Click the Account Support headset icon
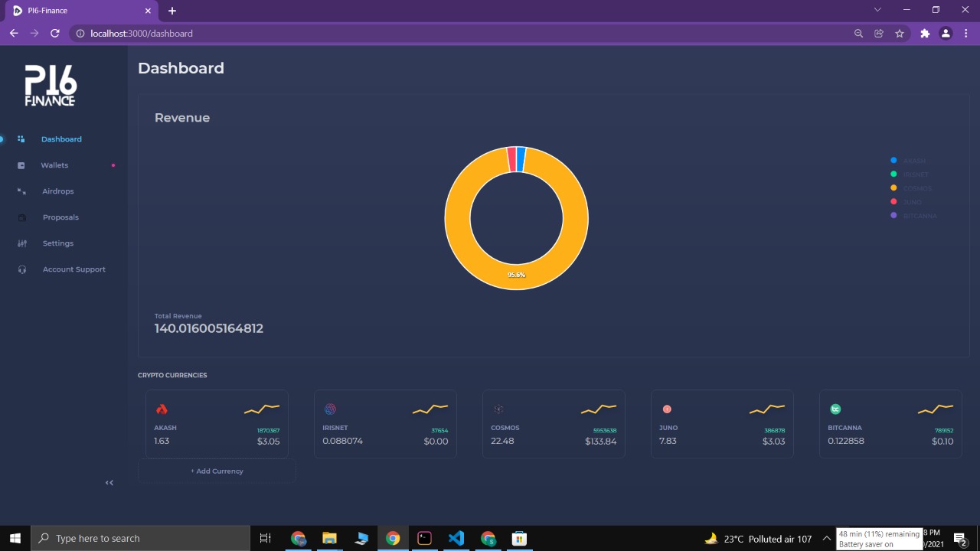The image size is (980, 551). click(22, 269)
